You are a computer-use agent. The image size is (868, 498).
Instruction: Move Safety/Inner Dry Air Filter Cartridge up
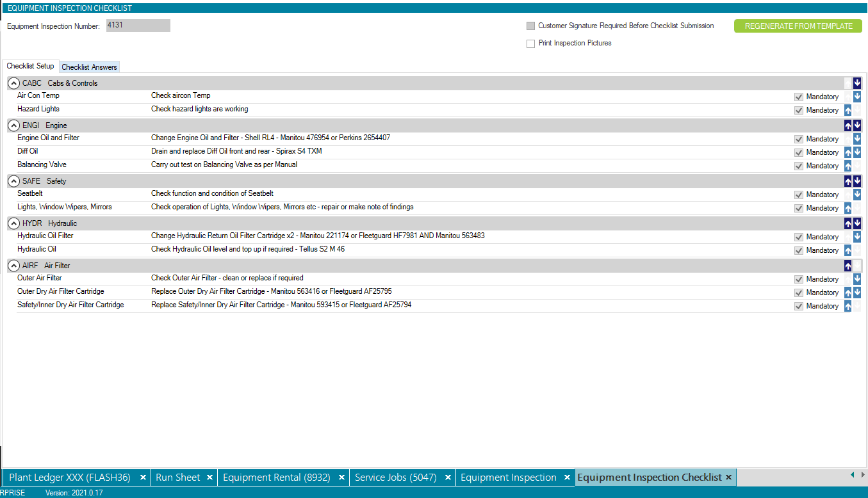[x=848, y=305]
